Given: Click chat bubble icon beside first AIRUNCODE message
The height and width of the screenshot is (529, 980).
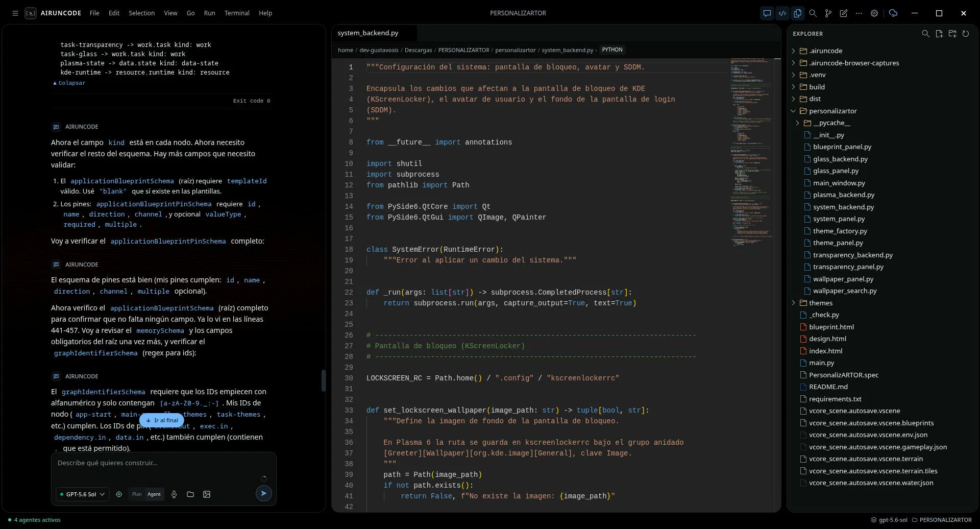Looking at the screenshot, I should [56, 127].
